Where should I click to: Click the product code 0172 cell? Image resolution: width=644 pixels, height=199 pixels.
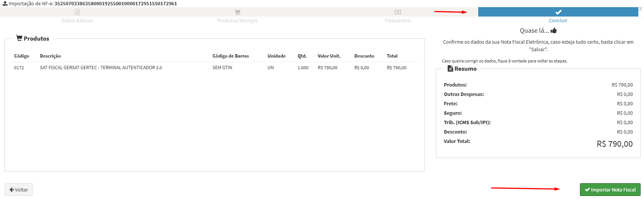[19, 68]
